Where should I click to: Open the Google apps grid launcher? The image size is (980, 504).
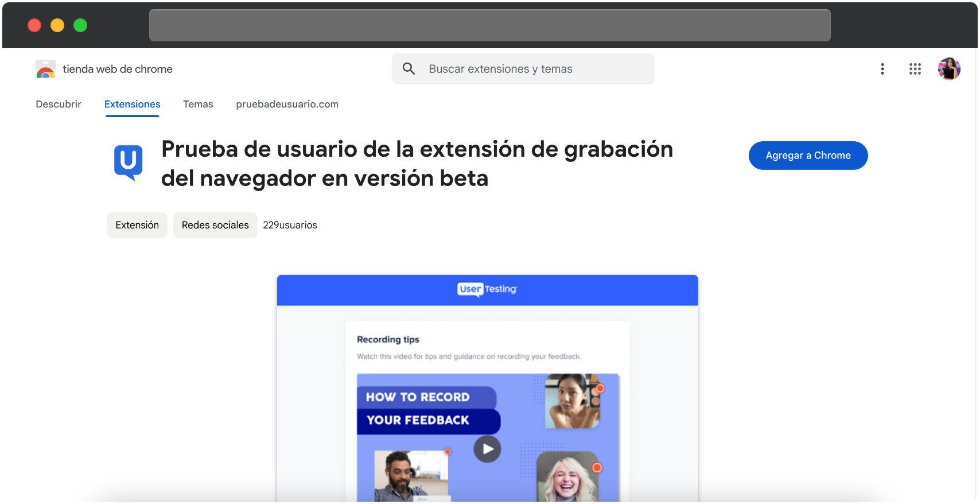click(x=915, y=69)
